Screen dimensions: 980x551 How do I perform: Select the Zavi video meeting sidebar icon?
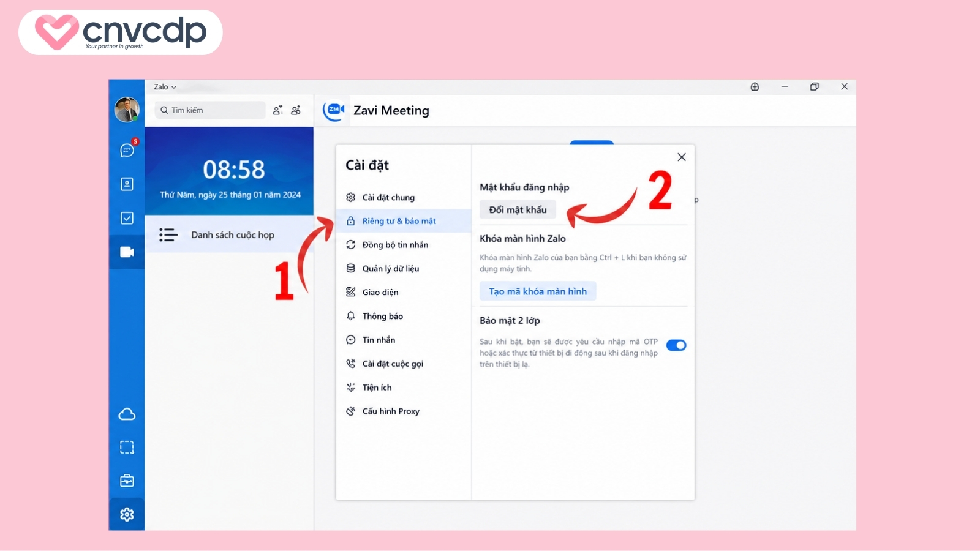[127, 252]
